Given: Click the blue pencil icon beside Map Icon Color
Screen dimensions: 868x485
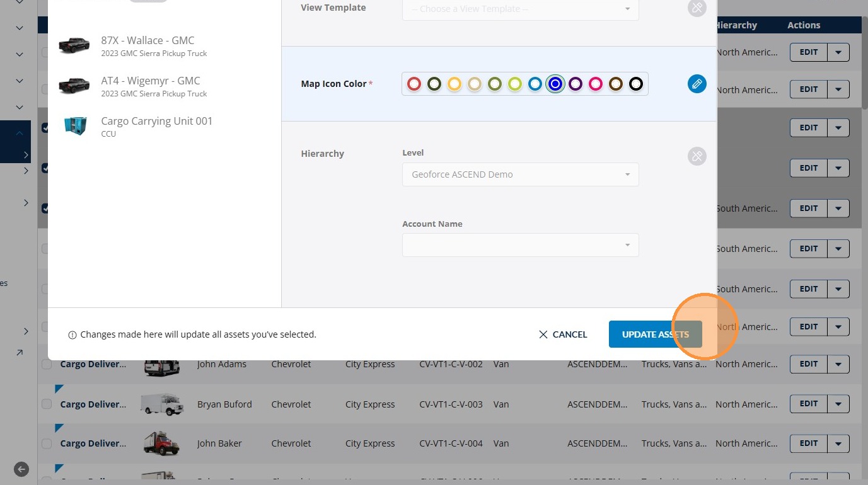Looking at the screenshot, I should (697, 84).
